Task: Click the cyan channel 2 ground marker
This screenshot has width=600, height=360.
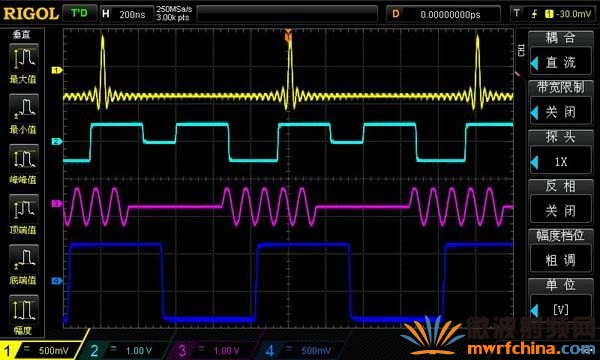Action: 57,142
